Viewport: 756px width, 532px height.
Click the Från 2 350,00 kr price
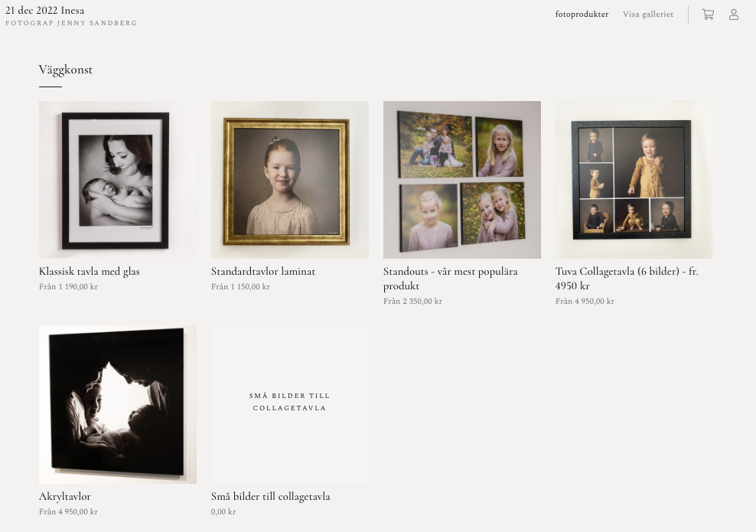point(412,301)
